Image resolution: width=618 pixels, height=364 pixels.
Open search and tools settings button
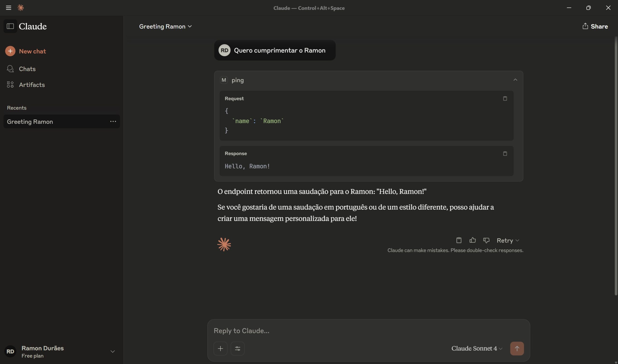tap(238, 348)
